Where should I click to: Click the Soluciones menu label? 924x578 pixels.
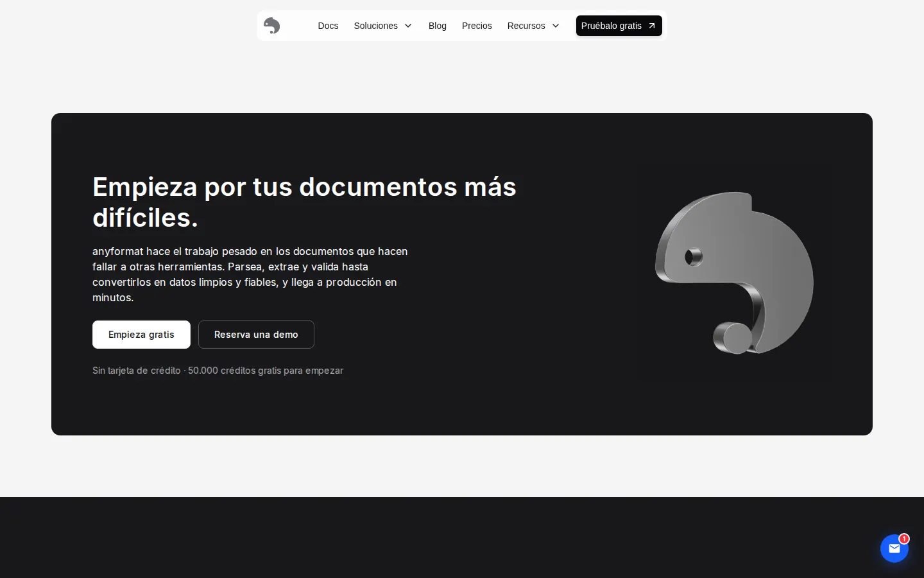coord(375,26)
